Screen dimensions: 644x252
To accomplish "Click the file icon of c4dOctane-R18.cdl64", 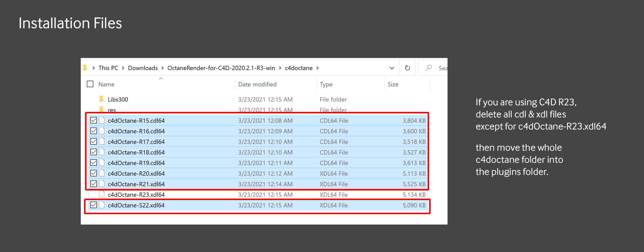I will [x=102, y=152].
